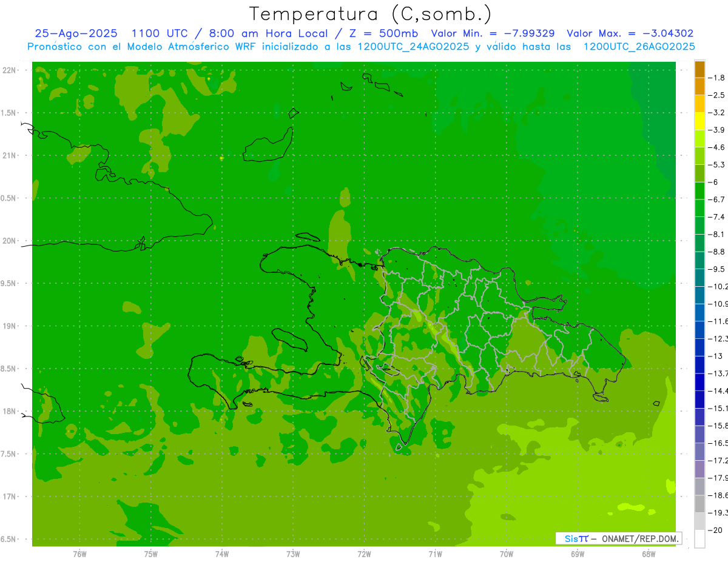Click the "76W" longitude label

click(79, 554)
